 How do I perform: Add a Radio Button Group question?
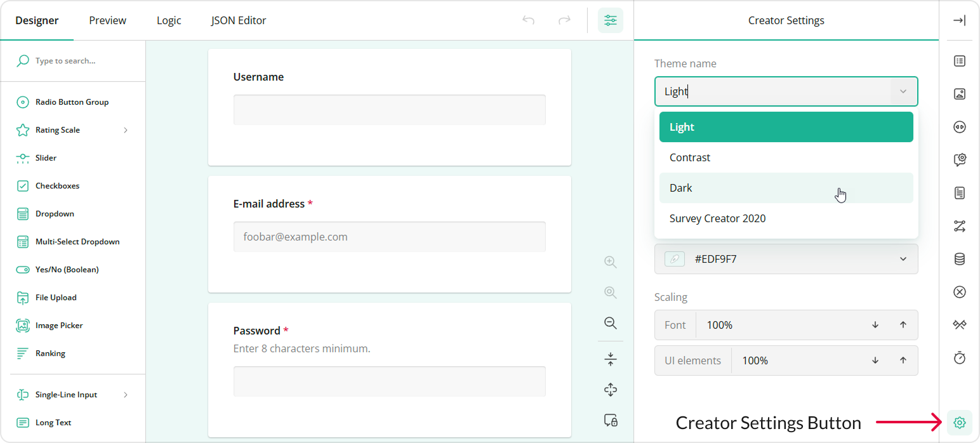(x=73, y=102)
